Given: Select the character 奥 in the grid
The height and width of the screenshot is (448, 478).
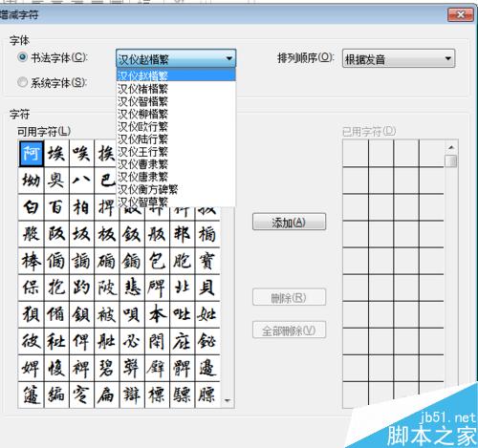Looking at the screenshot, I should 56,181.
